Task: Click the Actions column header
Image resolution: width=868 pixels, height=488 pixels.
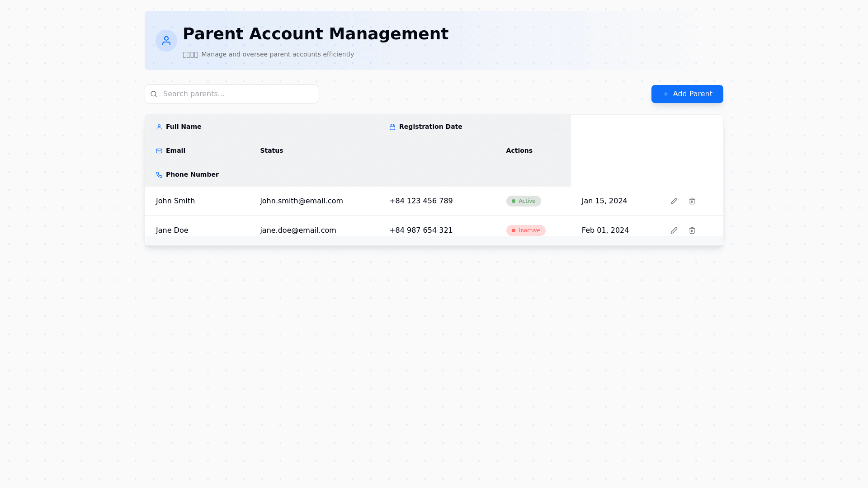Action: [x=519, y=150]
